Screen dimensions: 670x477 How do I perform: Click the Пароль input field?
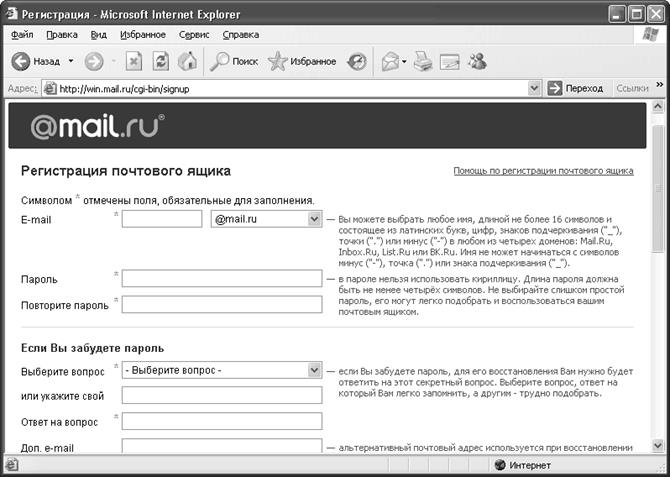pyautogui.click(x=222, y=278)
